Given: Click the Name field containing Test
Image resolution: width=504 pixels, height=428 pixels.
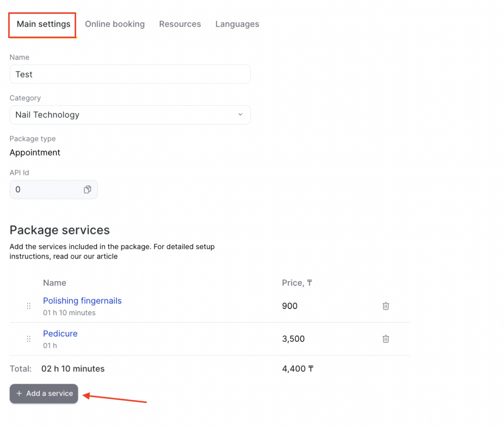Looking at the screenshot, I should click(x=130, y=74).
